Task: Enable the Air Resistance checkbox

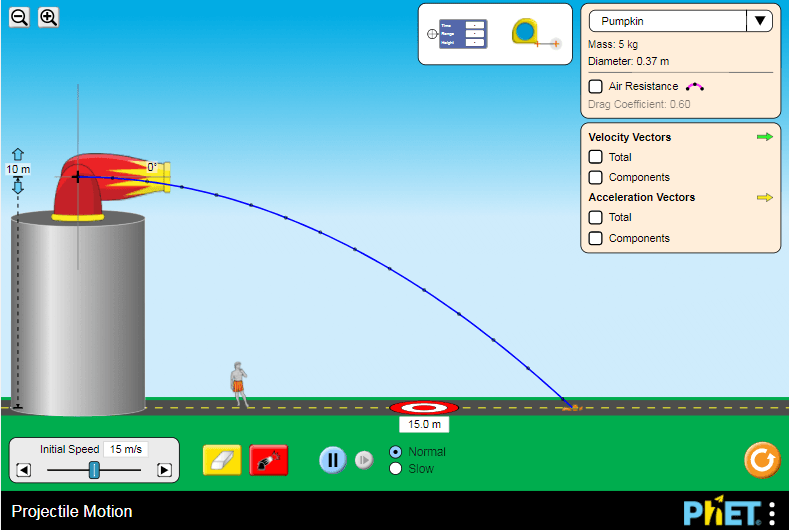Action: 596,87
